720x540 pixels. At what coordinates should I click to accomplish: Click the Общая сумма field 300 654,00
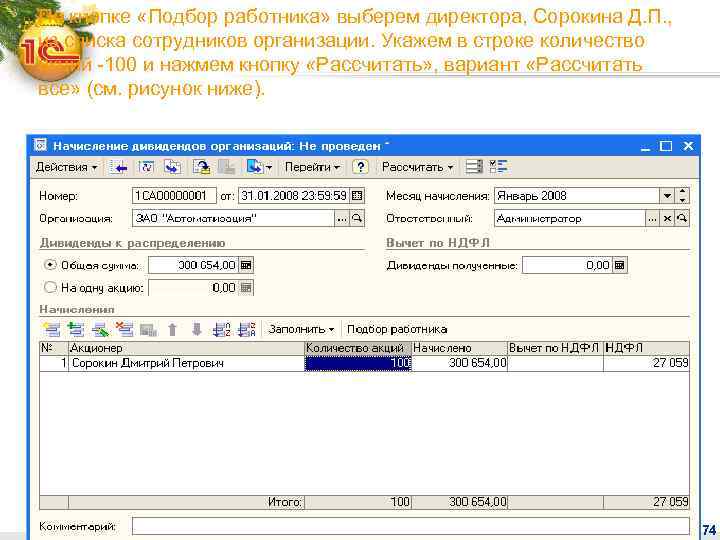pos(193,265)
